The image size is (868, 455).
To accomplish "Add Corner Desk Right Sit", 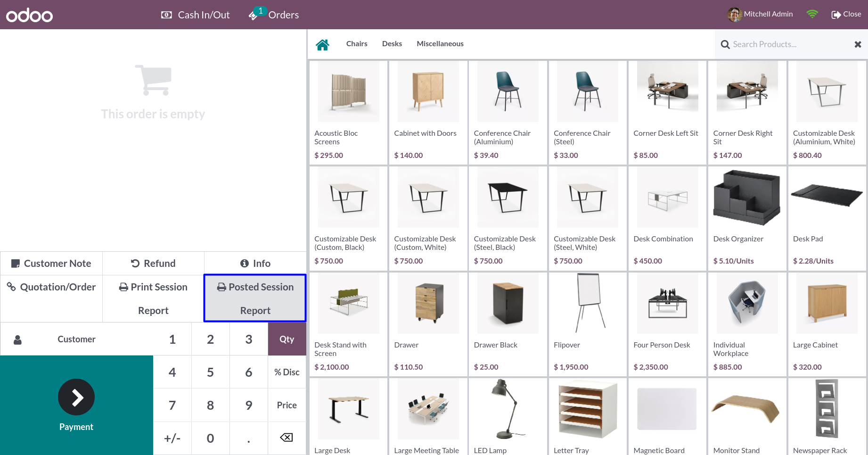I will (747, 112).
